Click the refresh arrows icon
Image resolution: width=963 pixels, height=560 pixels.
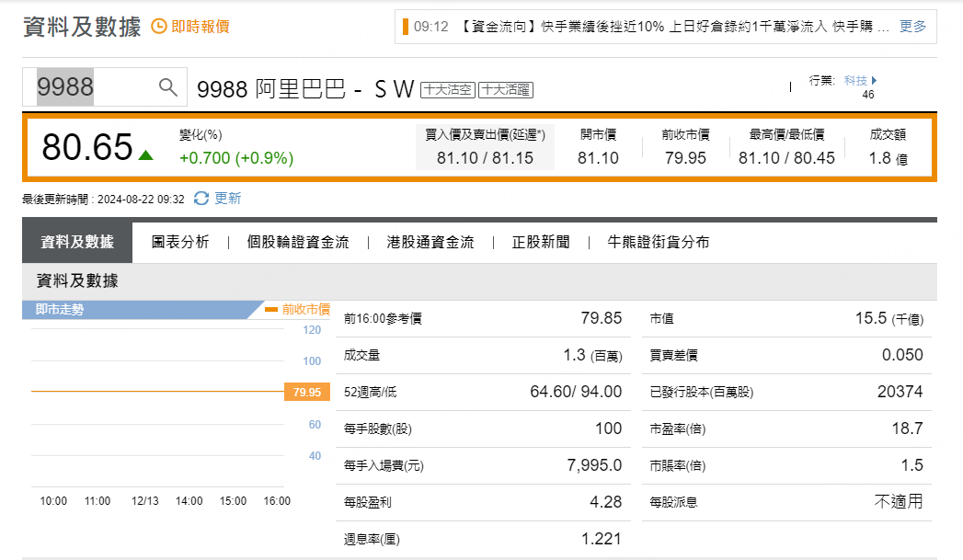point(201,199)
